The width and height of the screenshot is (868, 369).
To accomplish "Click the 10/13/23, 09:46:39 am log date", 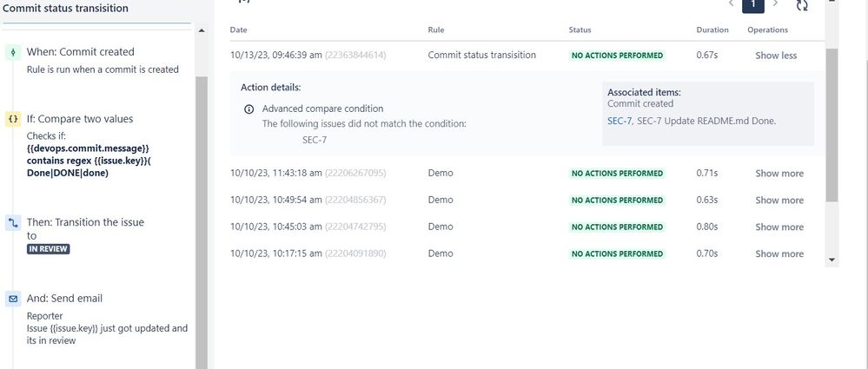I will pos(275,56).
